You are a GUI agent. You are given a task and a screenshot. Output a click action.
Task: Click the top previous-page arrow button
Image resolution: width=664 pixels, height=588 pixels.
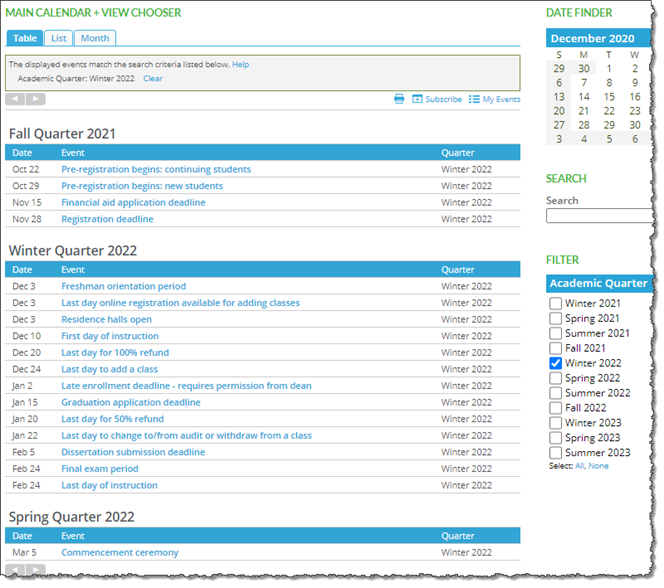click(x=15, y=99)
